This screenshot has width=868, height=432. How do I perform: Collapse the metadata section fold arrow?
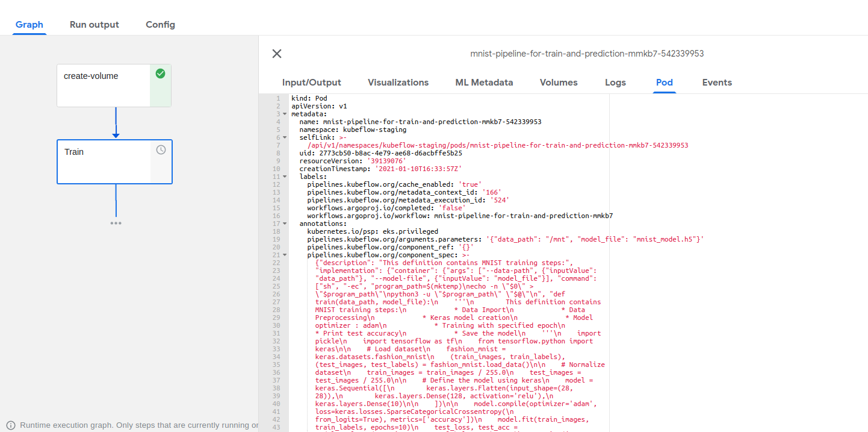(285, 114)
